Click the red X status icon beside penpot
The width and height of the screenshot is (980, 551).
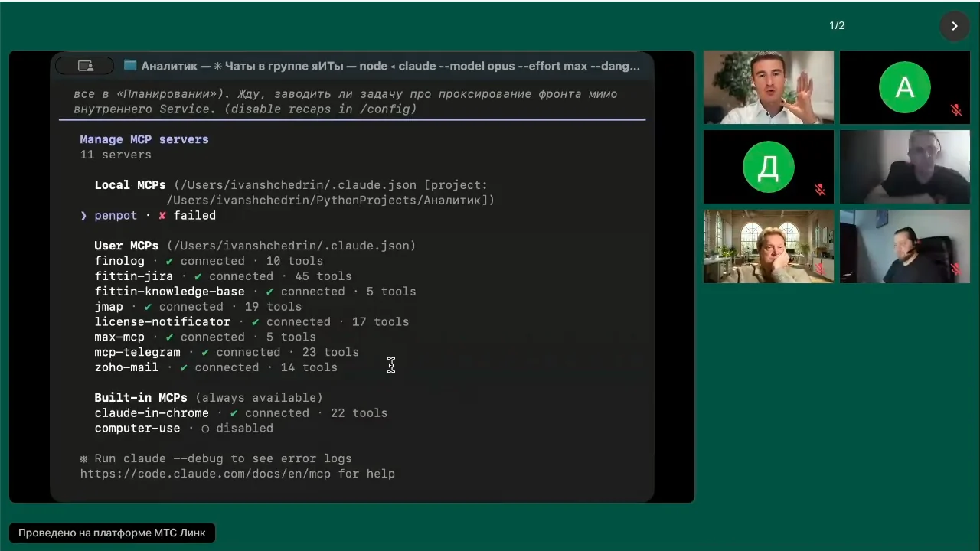click(x=162, y=216)
